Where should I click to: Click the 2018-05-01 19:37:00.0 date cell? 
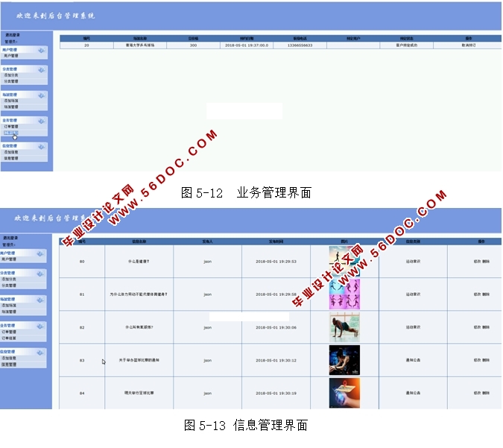(x=247, y=45)
